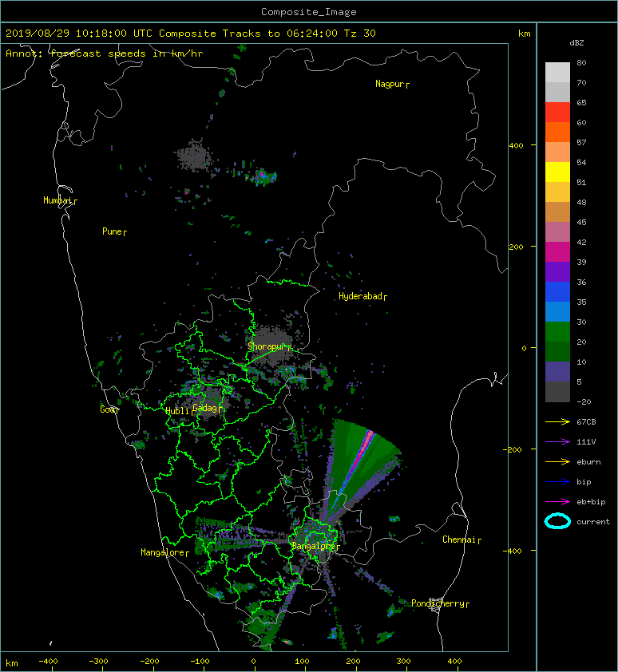
Task: Click the dark gray -20 dBZ swatch
Action: [557, 392]
